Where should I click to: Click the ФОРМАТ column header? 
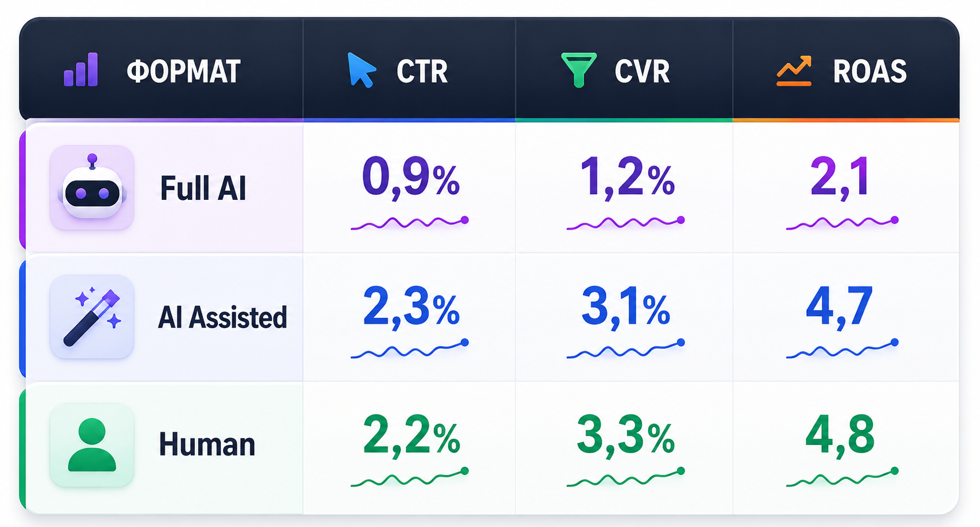(x=183, y=72)
